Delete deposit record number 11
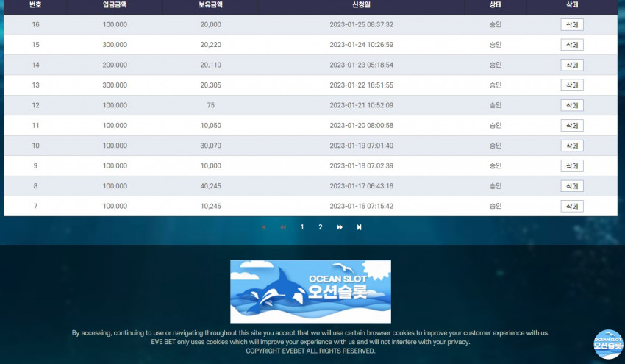 [572, 126]
